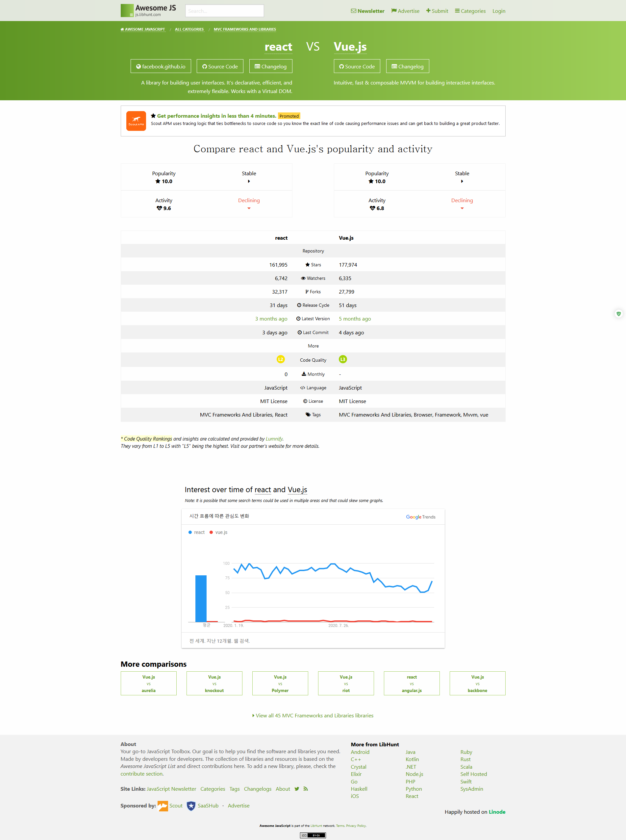Viewport: 626px width, 840px height.
Task: Click the Monthly download icon
Action: tap(304, 374)
